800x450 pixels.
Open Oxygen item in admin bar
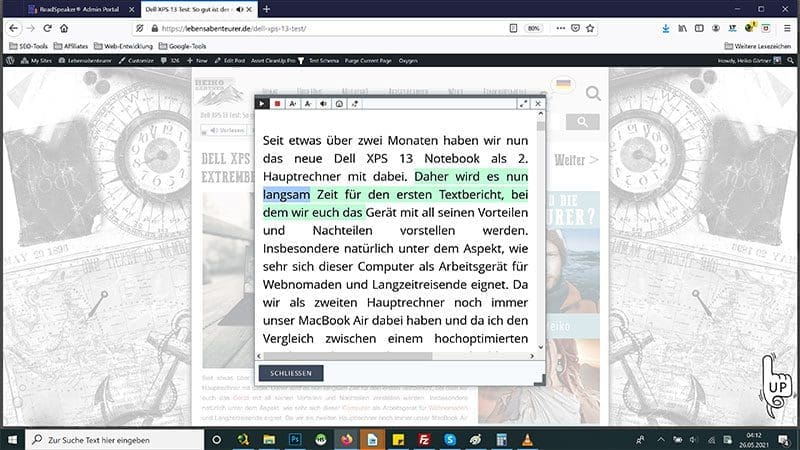(408, 60)
